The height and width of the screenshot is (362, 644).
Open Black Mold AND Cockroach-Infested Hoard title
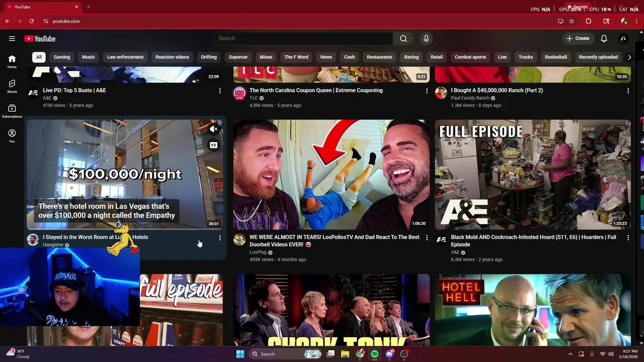(x=533, y=241)
